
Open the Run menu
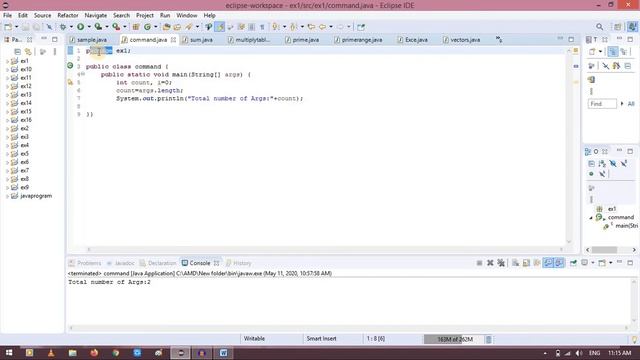point(165,15)
